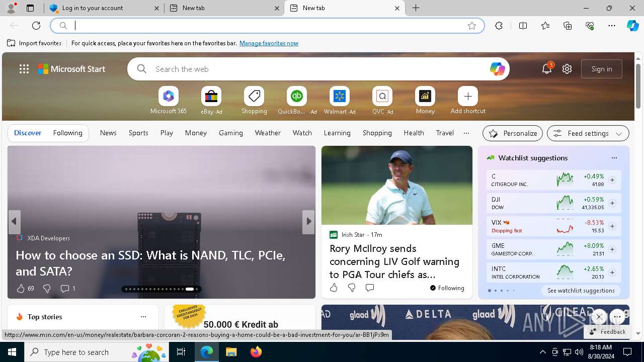Open the Windows Start menu
This screenshot has width=644, height=362.
12,352
